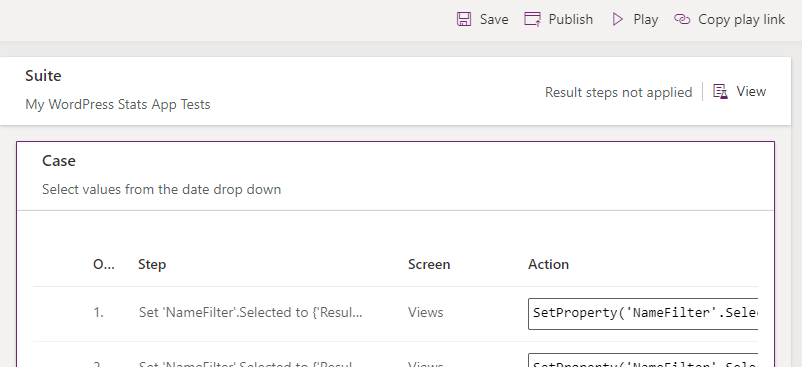Click the Screen column header

point(429,264)
